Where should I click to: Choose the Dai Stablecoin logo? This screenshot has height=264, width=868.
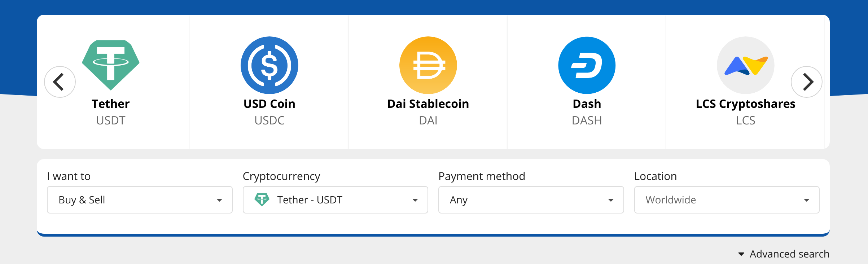tap(428, 65)
